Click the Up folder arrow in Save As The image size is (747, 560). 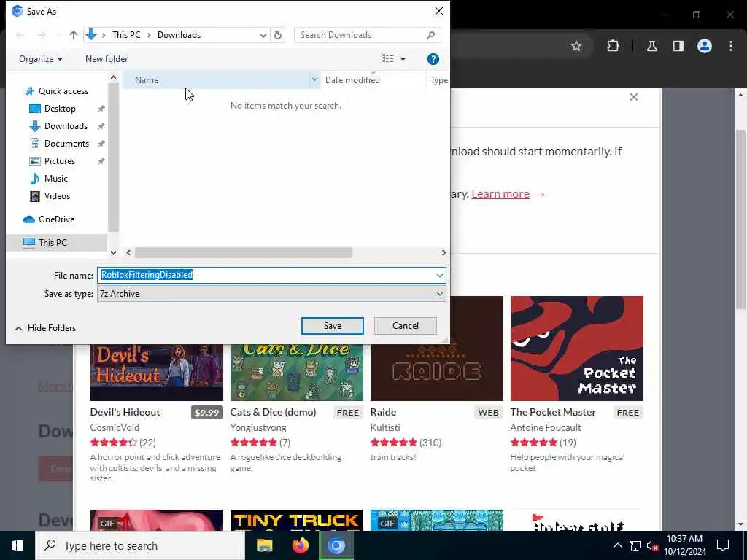pyautogui.click(x=74, y=35)
